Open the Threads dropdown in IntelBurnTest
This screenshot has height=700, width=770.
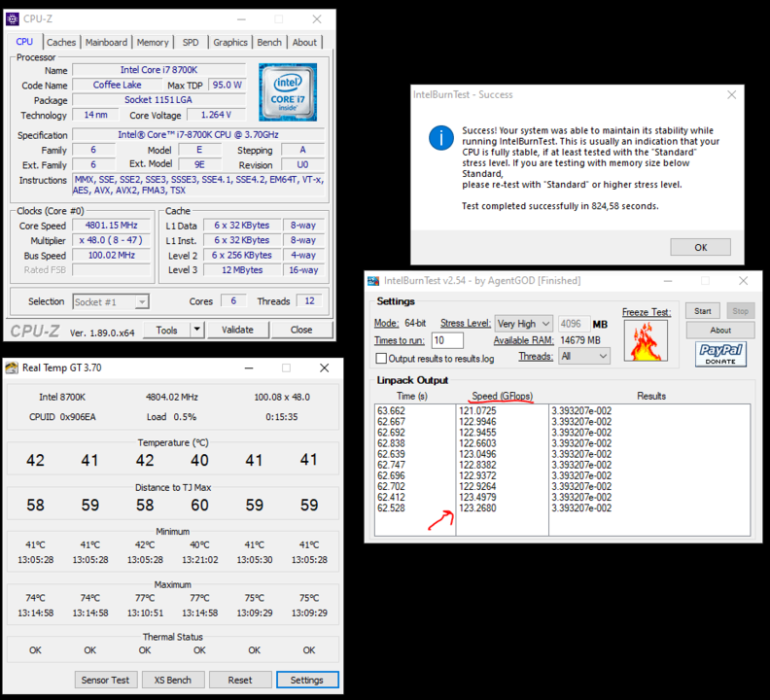click(x=584, y=356)
